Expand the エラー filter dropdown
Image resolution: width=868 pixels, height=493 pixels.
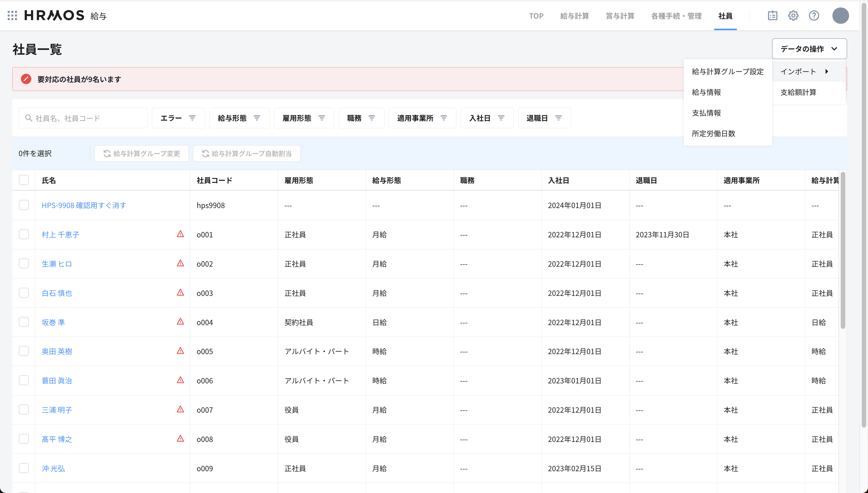tap(178, 118)
